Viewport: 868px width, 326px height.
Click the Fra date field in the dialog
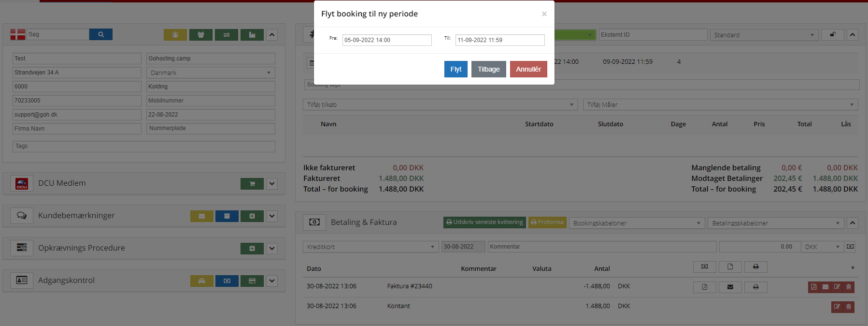(x=386, y=40)
